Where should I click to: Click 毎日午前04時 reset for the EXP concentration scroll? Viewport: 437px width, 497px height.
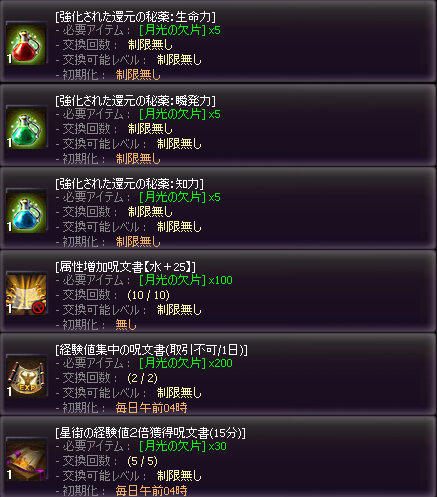[151, 408]
